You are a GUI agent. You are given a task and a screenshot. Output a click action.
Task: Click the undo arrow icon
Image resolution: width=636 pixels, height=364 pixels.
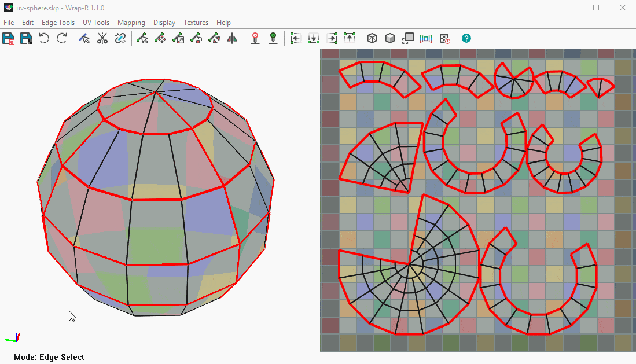point(44,39)
